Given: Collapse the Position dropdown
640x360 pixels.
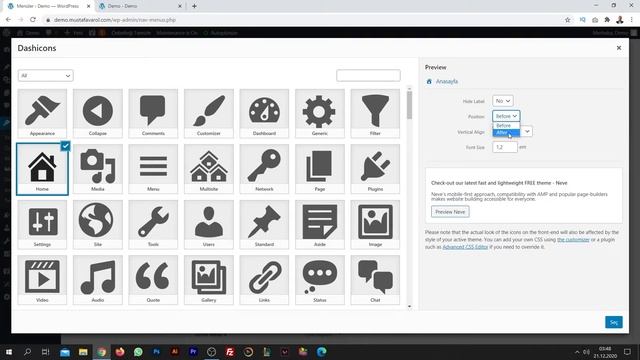Looking at the screenshot, I should [x=506, y=116].
